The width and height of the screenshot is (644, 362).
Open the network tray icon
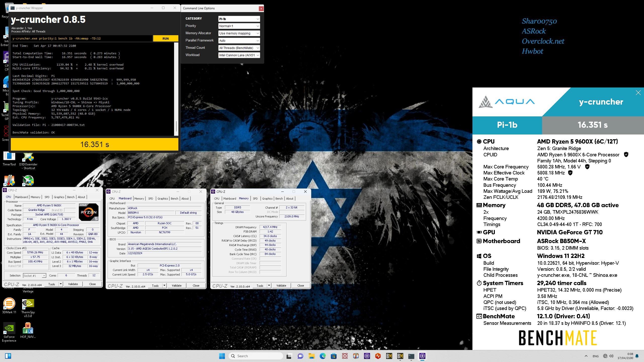[605, 356]
